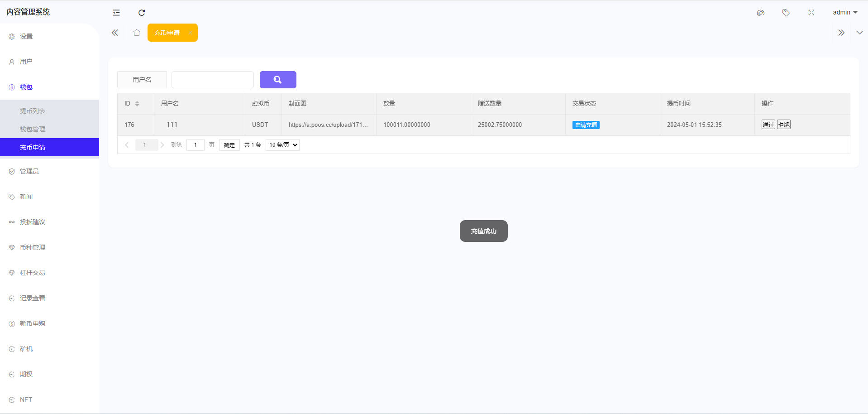Open 提币列表 in the 钱包 menu
Screen dimensions: 868x414
click(x=33, y=111)
